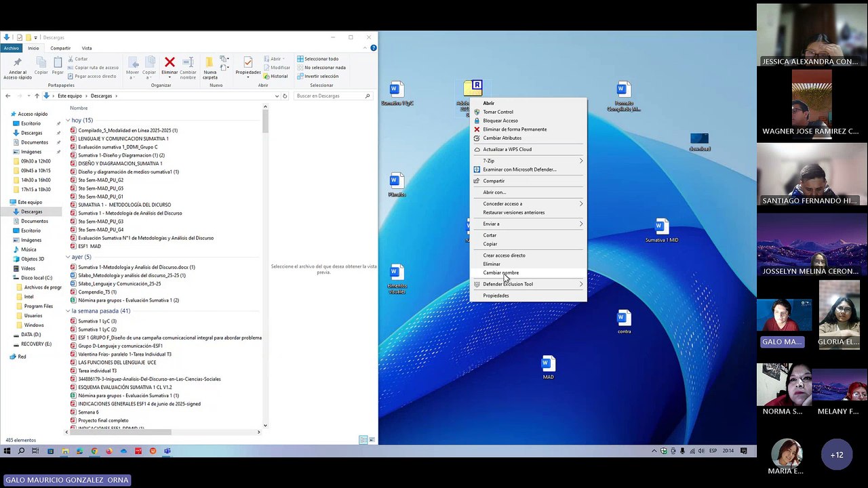Switch to the Vista ribbon tab
The image size is (868, 488).
click(87, 48)
